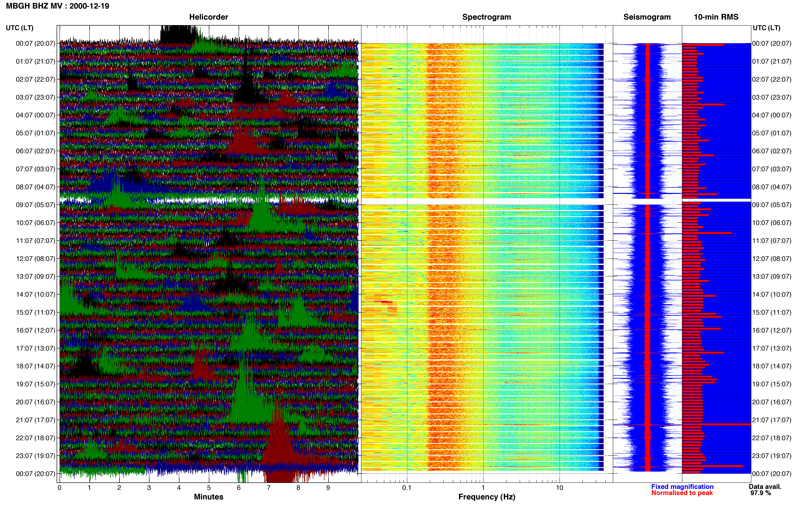Image resolution: width=812 pixels, height=508 pixels.
Task: Click right-side time label '12:07 (08:07)'
Action: (772, 259)
